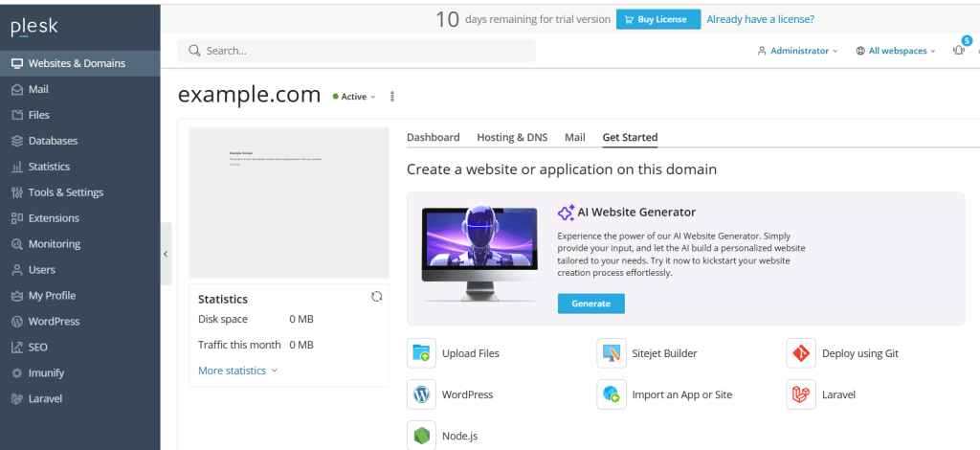Expand the More statistics link
Viewport: 980px width, 450px height.
pos(237,371)
